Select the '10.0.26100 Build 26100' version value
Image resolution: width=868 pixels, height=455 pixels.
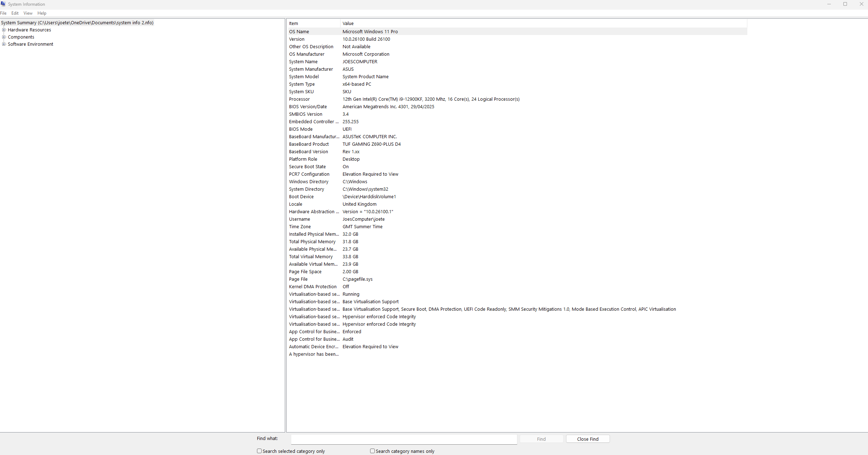tap(366, 39)
